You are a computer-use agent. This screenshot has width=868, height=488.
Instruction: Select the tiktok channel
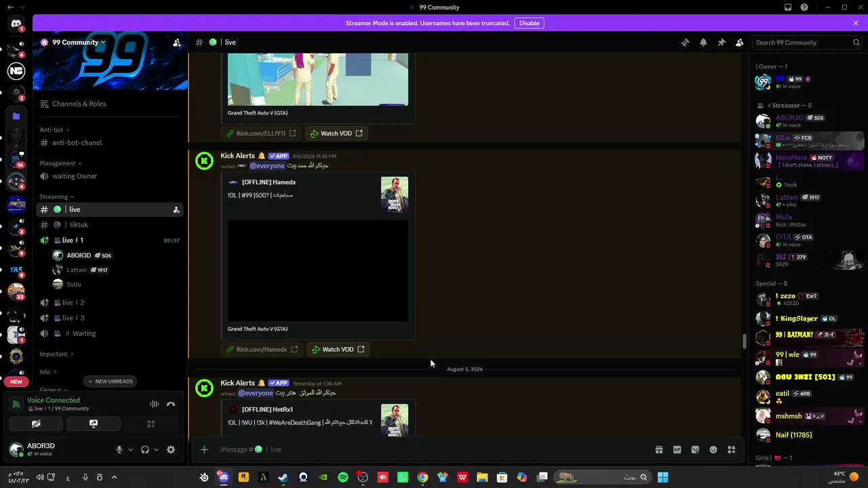pos(110,225)
